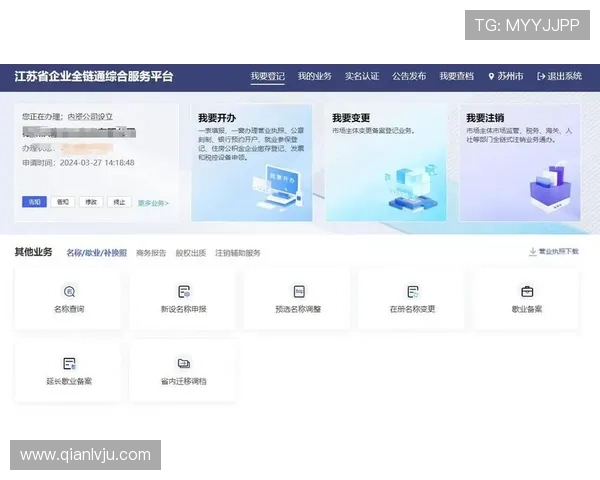Viewport: 600px width, 480px height.
Task: Open the 在册名称变更 icon
Action: [413, 292]
